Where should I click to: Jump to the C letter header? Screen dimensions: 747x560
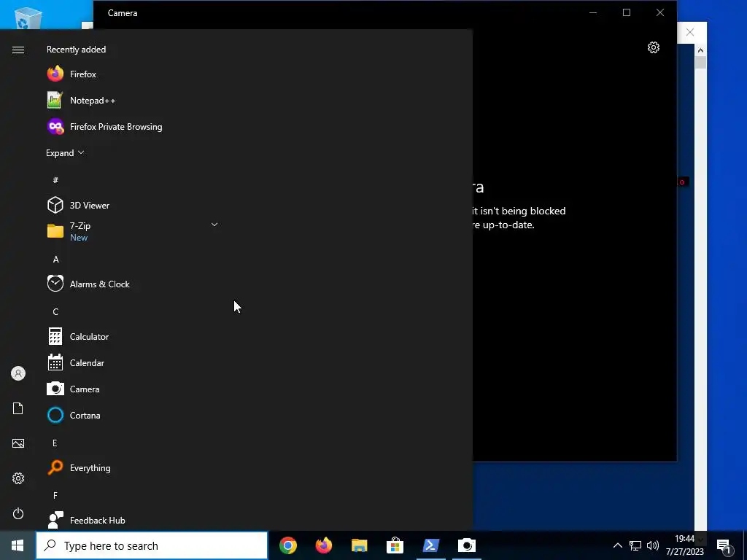point(55,312)
